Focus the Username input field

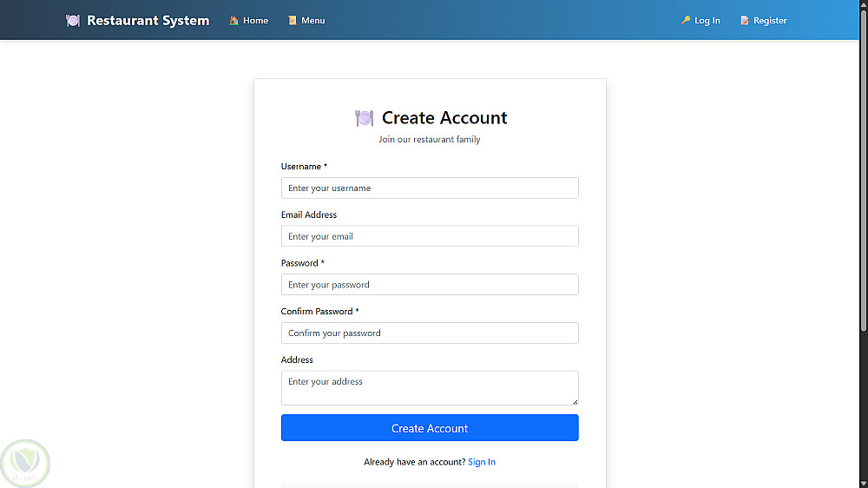pos(430,188)
